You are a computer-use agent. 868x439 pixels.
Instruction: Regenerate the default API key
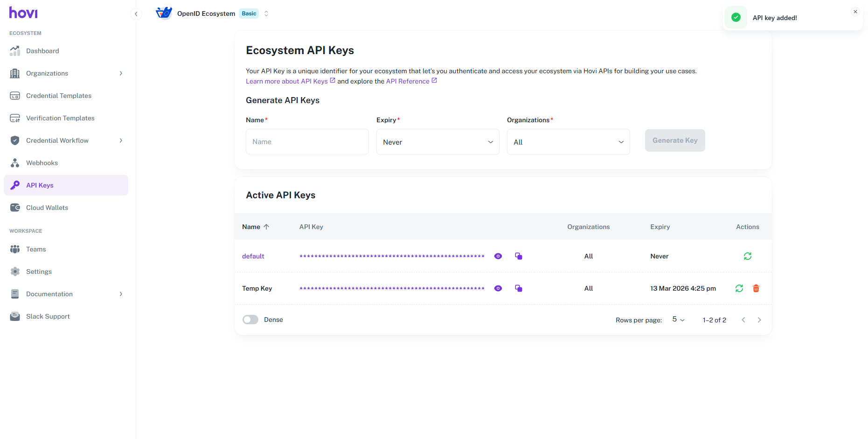coord(747,256)
